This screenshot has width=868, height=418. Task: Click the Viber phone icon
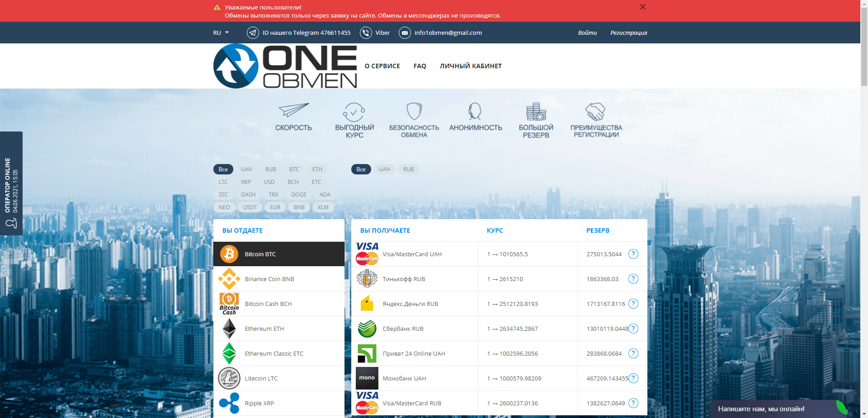click(366, 33)
